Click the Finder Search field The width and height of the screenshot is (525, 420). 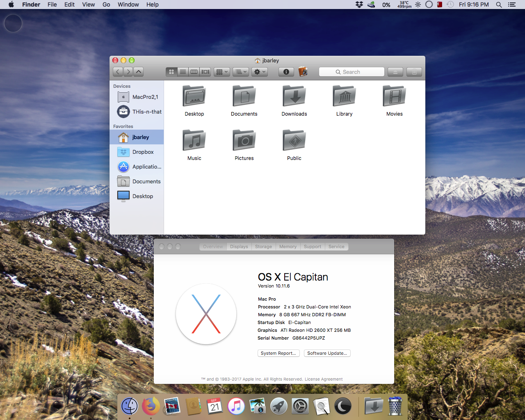click(352, 72)
